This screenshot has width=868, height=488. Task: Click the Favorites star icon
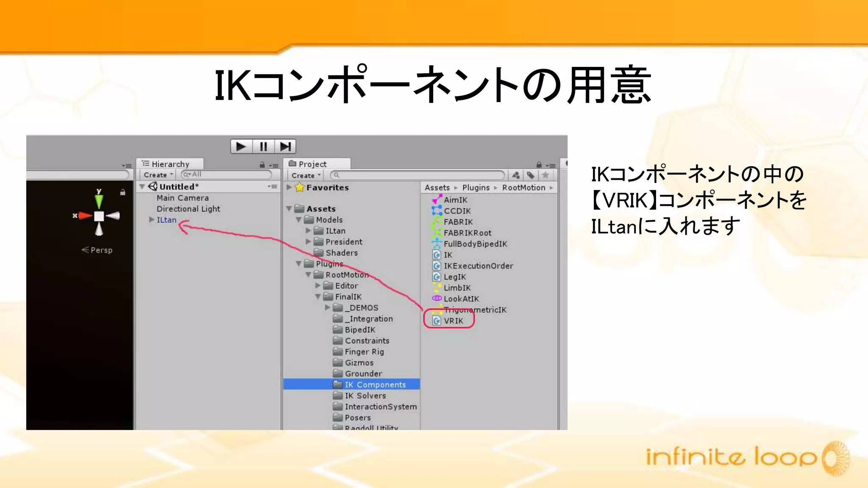point(300,187)
